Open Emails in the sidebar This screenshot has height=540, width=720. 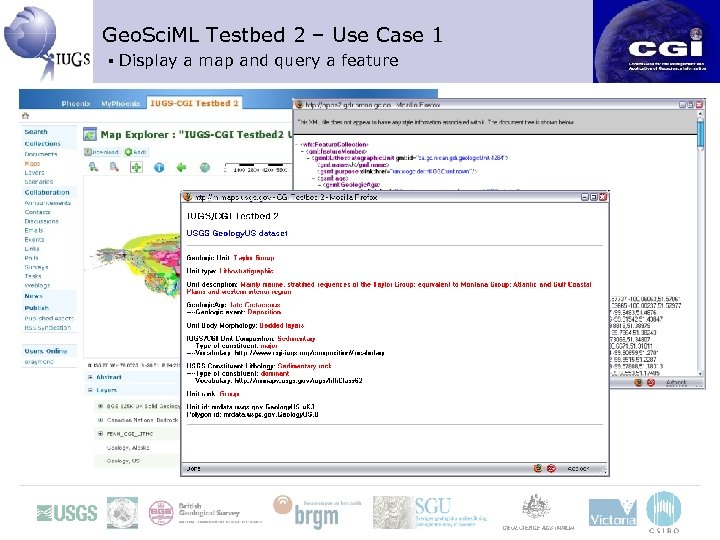[x=34, y=231]
